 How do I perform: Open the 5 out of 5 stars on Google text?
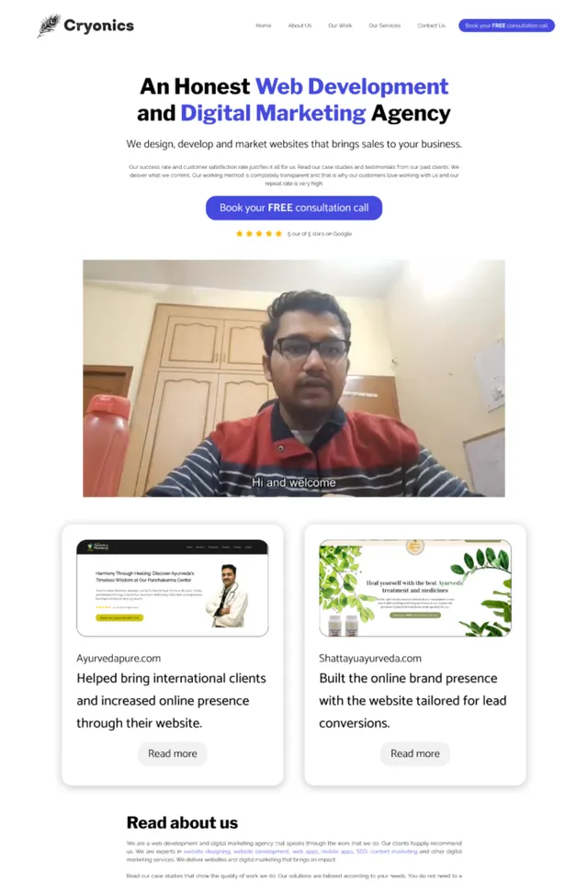(320, 233)
